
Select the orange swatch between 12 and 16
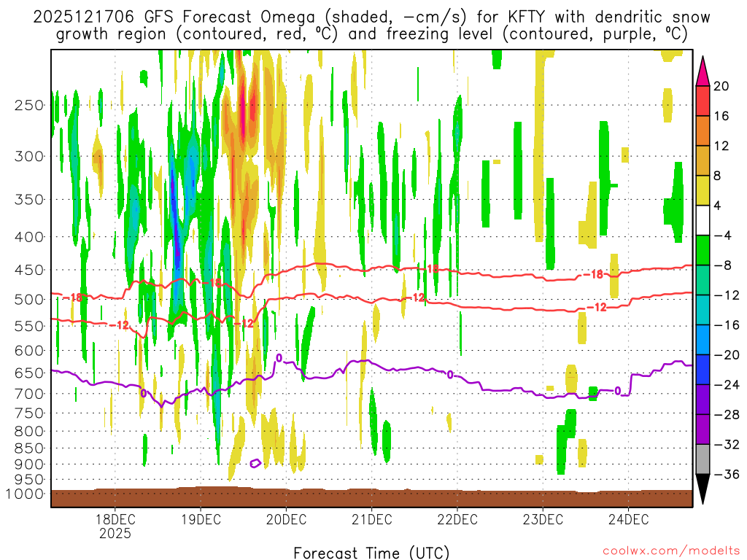click(703, 131)
